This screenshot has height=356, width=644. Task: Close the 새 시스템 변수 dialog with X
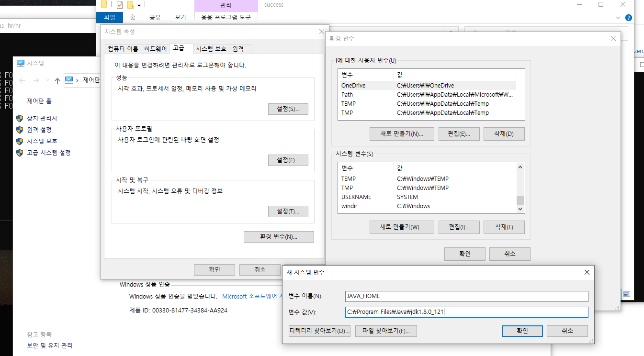pyautogui.click(x=587, y=272)
